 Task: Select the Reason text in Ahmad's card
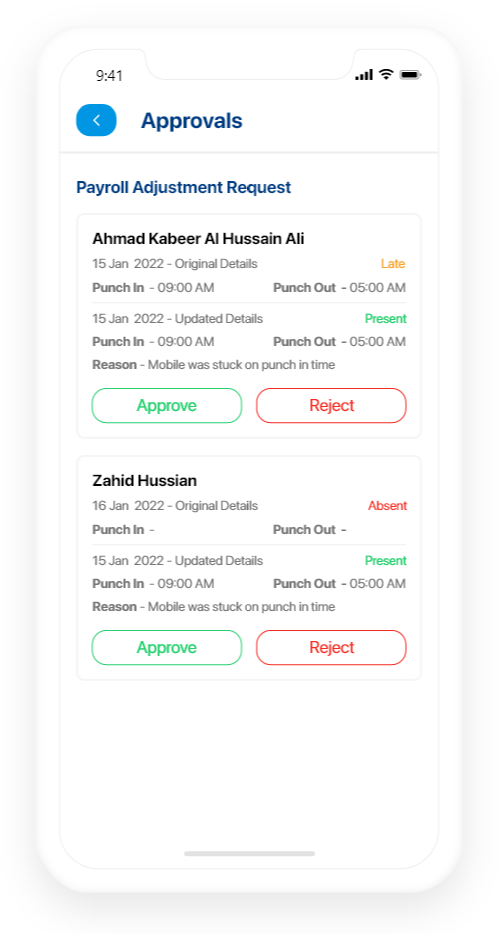point(214,365)
